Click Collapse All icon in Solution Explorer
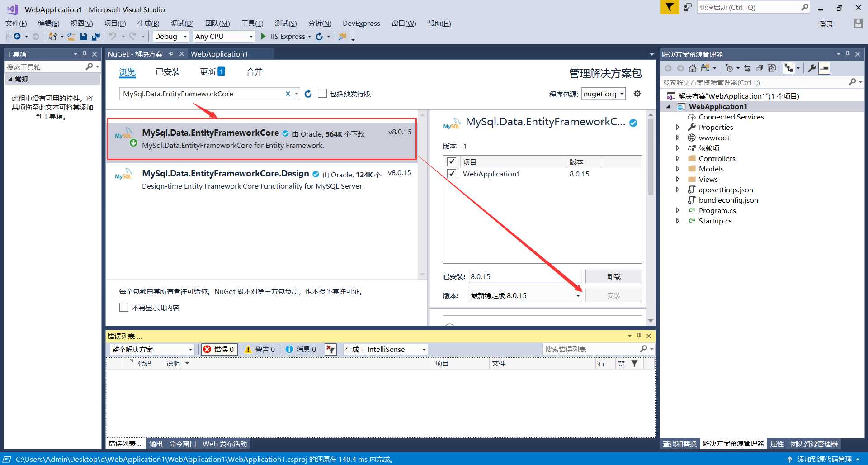Screen dimensions: 868x465 pos(759,68)
